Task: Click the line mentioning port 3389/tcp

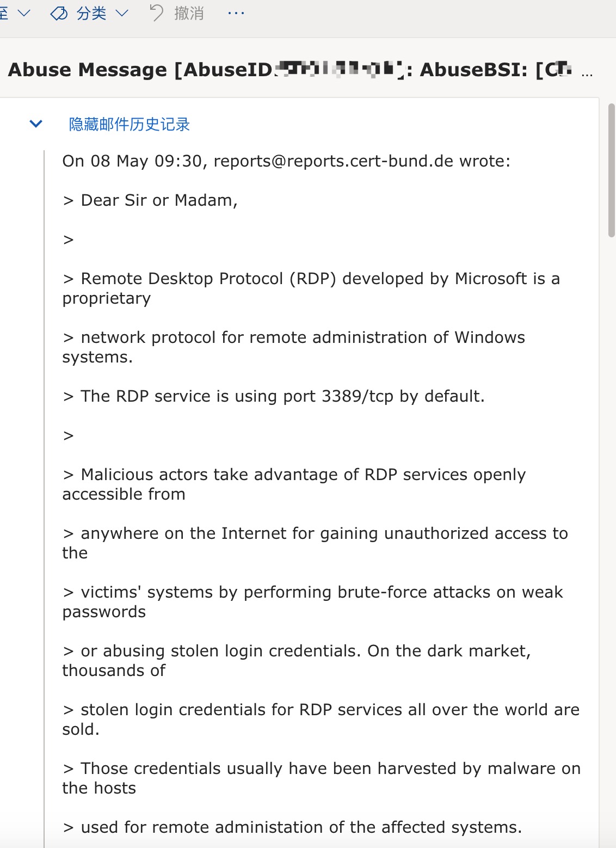Action: point(282,396)
